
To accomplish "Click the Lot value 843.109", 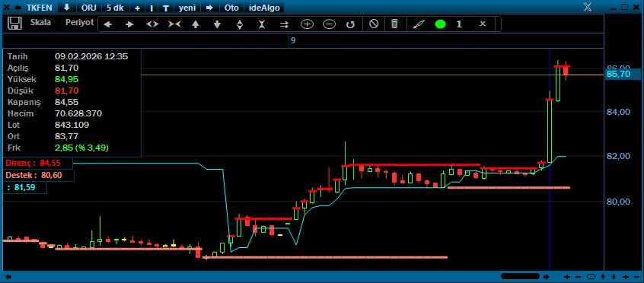I will click(x=72, y=125).
